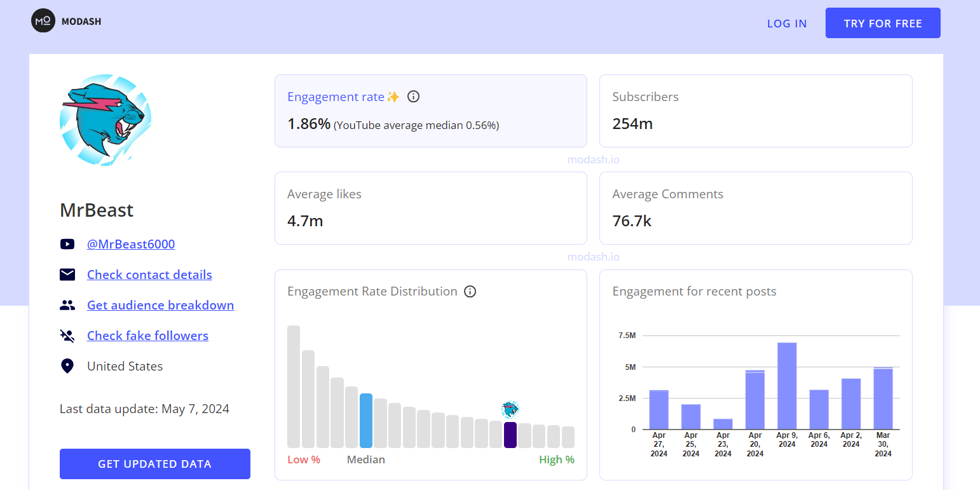This screenshot has height=490, width=980.
Task: Select the Check contact details link
Action: coord(149,275)
